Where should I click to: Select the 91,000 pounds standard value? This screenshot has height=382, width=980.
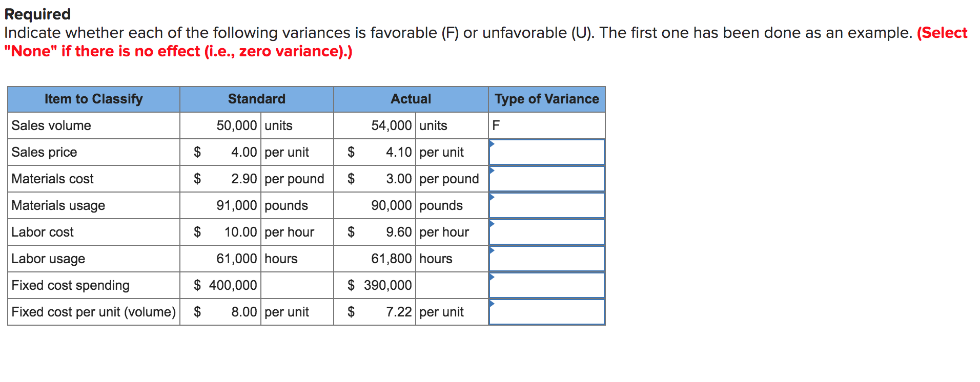coord(236,205)
